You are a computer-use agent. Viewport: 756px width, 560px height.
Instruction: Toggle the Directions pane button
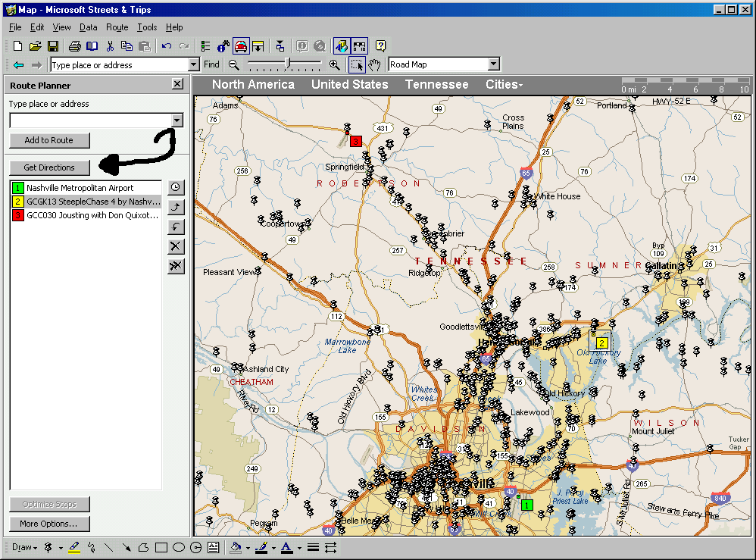[258, 46]
